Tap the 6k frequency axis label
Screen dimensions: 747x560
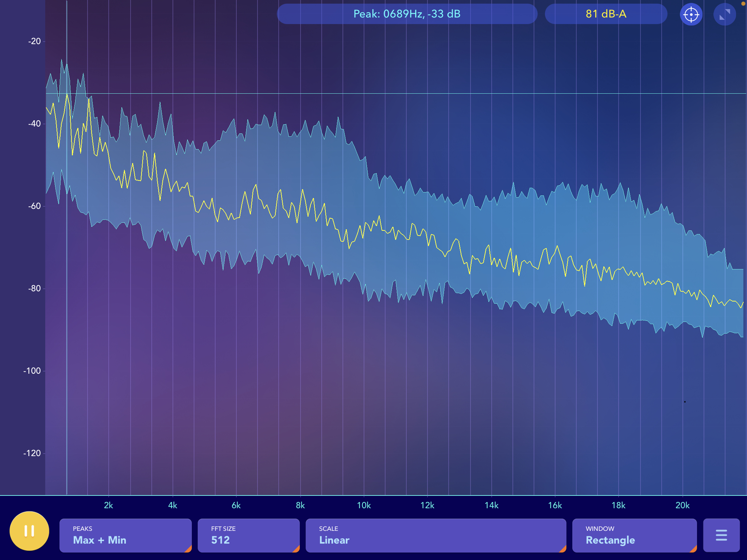point(236,505)
